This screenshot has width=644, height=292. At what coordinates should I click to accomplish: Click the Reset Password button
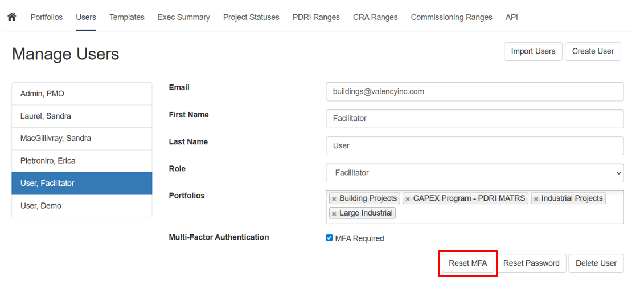(x=531, y=263)
